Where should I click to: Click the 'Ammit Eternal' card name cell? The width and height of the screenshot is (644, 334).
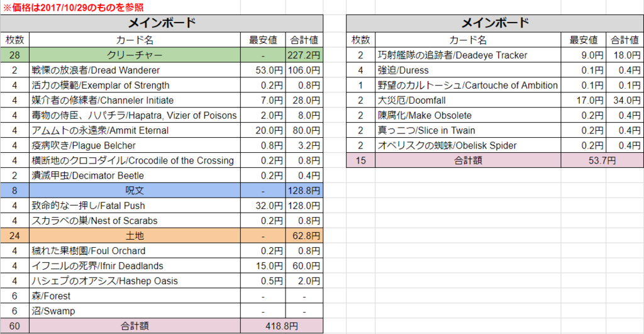pos(135,131)
